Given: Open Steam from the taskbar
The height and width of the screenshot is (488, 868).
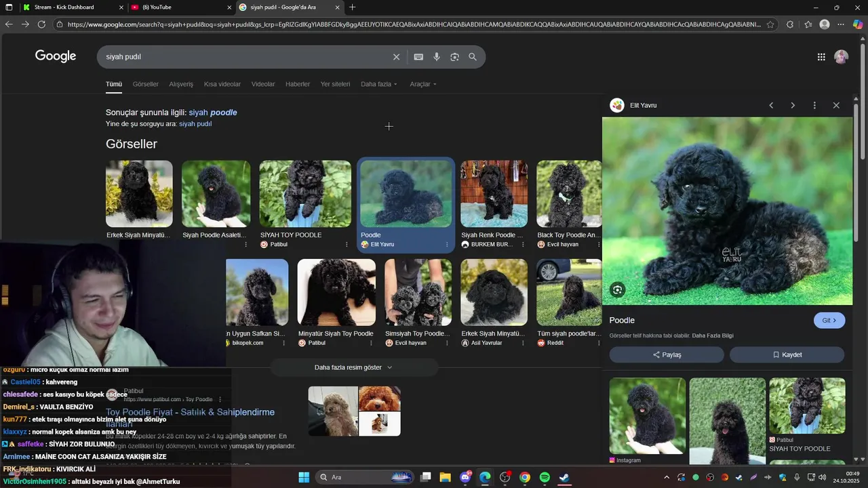Looking at the screenshot, I should 564,477.
